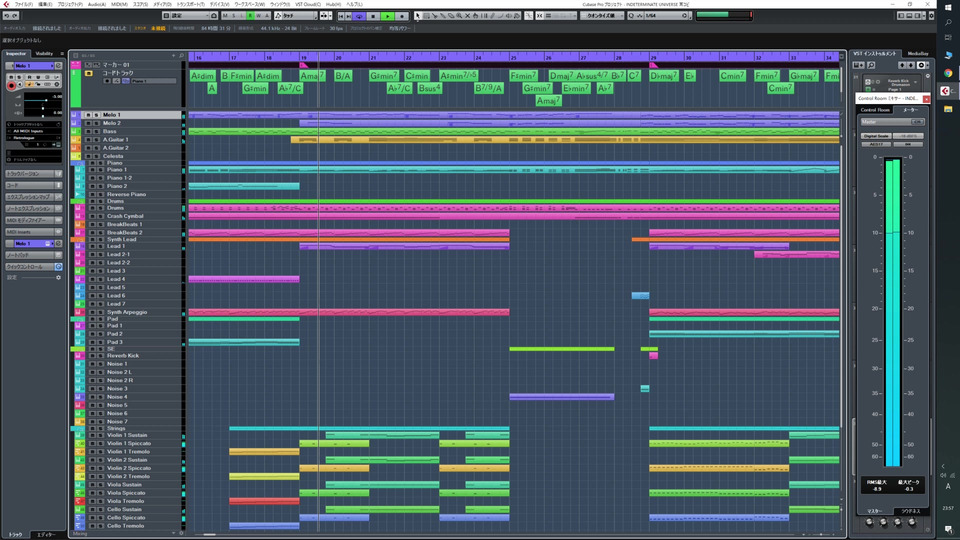Click the Amaj7 chord event in chord track
This screenshot has height=540, width=960.
click(548, 101)
